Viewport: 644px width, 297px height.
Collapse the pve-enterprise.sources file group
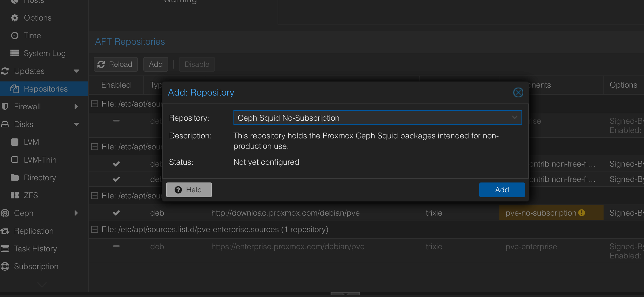tap(95, 229)
